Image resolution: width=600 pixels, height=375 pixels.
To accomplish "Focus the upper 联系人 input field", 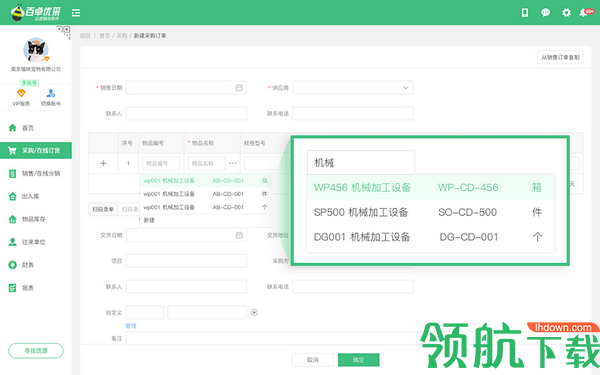I will tap(186, 113).
